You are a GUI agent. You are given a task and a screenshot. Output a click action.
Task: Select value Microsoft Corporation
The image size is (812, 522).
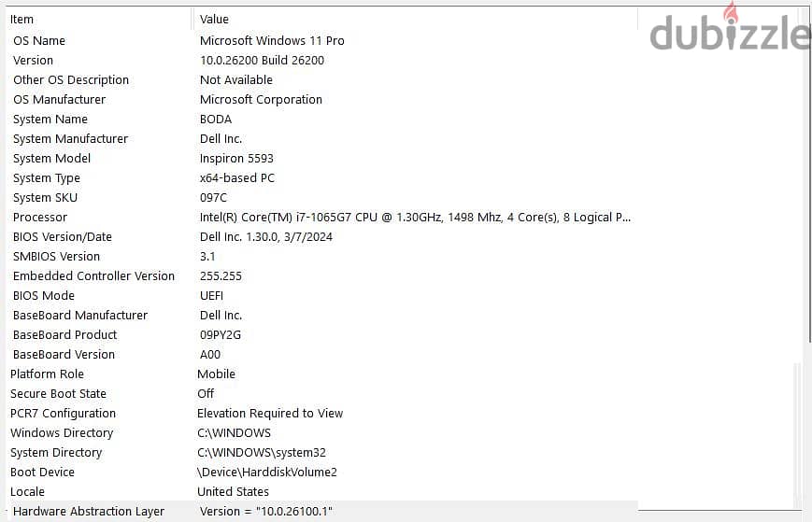click(261, 100)
